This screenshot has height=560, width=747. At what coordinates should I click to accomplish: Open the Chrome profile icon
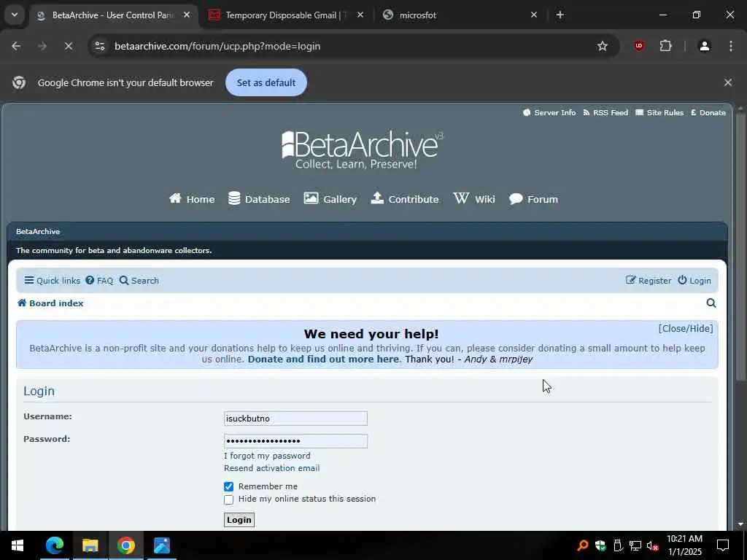(705, 46)
